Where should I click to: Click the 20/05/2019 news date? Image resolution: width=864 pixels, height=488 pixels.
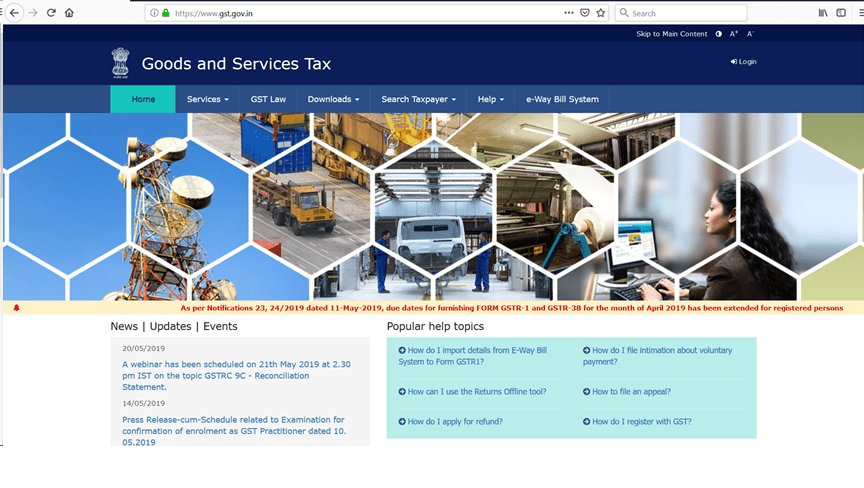pos(143,348)
